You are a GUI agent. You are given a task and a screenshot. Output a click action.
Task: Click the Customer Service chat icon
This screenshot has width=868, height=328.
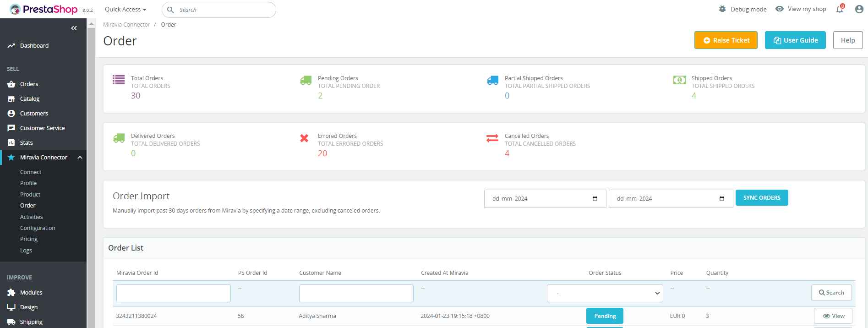coord(11,128)
